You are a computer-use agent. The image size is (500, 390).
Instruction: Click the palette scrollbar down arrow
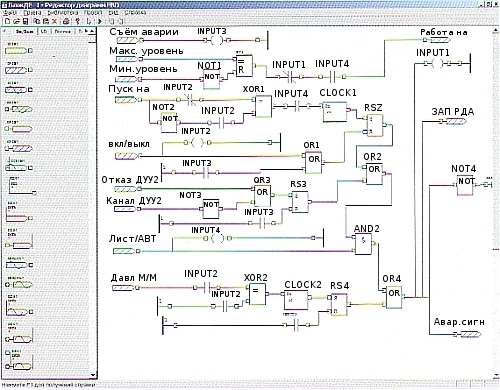[93, 375]
